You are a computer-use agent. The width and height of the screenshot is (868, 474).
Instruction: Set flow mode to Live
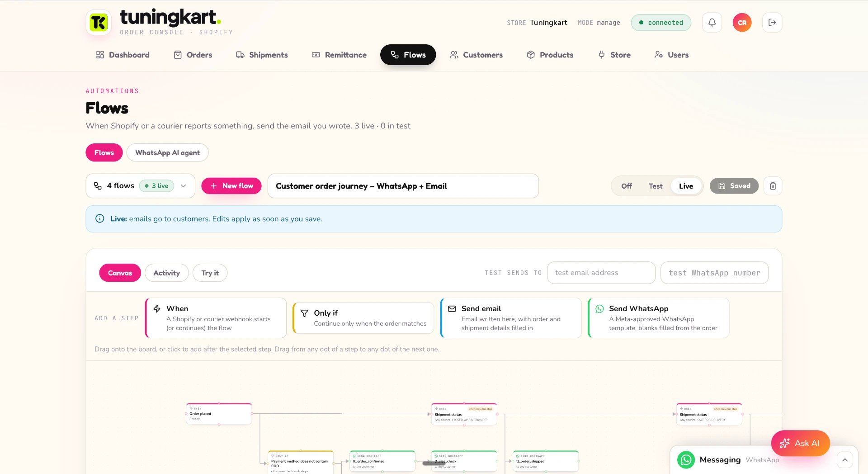click(x=686, y=186)
